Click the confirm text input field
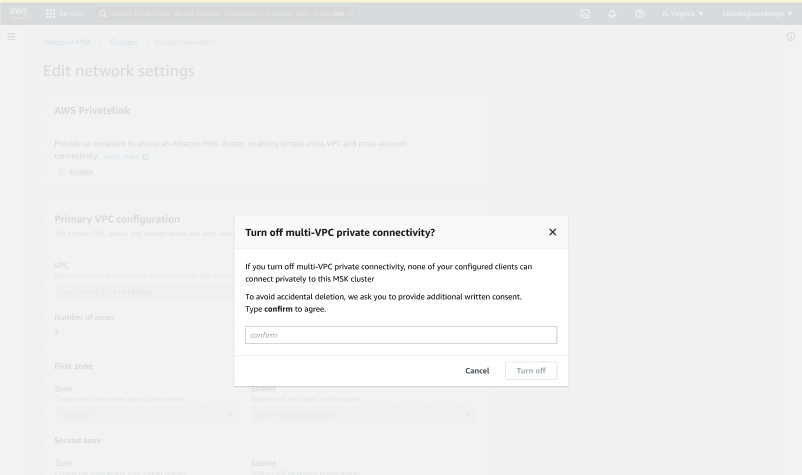 point(401,335)
